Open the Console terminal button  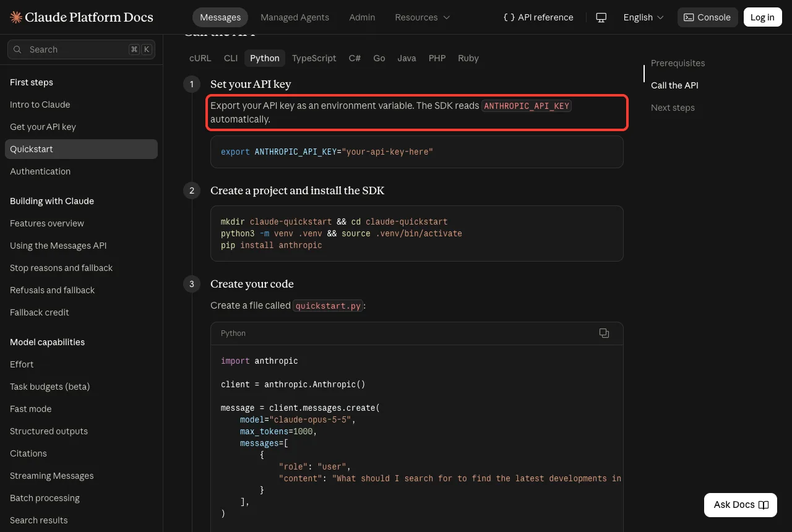tap(708, 17)
